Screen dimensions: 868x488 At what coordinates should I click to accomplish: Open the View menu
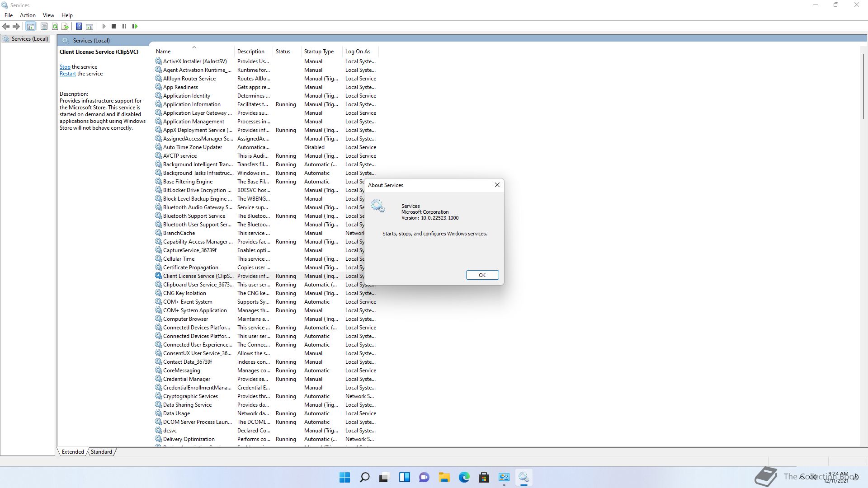pos(48,15)
